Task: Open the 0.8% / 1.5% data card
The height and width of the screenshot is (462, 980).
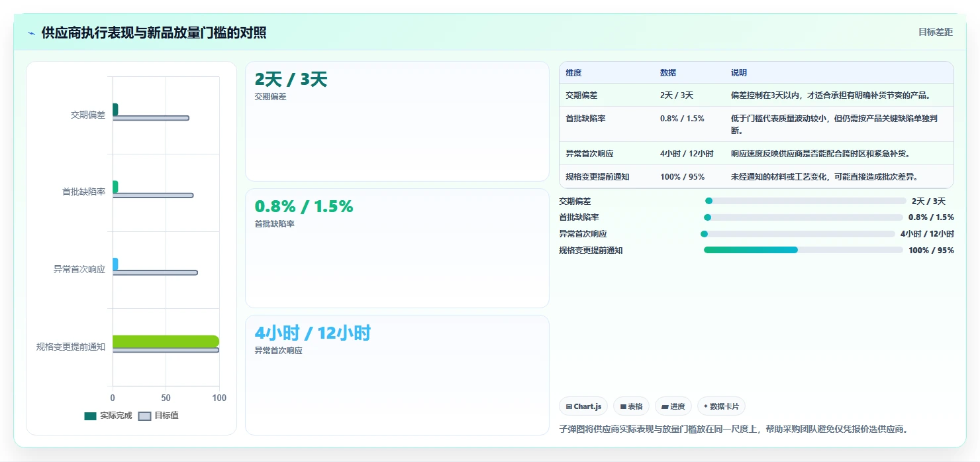Action: (397, 248)
